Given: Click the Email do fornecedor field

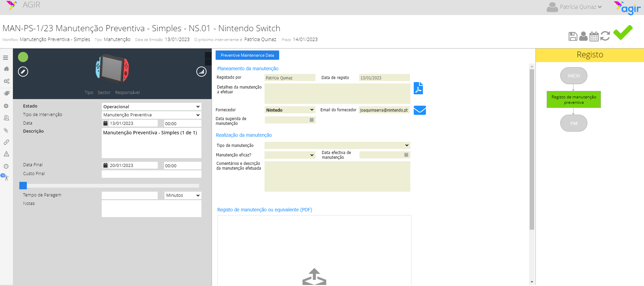Looking at the screenshot, I should pos(384,110).
